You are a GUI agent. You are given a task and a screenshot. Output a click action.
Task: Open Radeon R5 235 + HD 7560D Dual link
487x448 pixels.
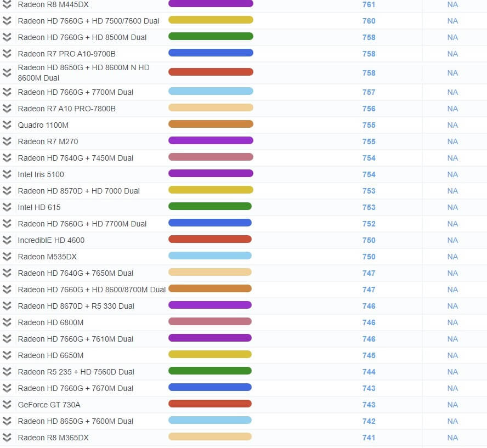pos(76,372)
